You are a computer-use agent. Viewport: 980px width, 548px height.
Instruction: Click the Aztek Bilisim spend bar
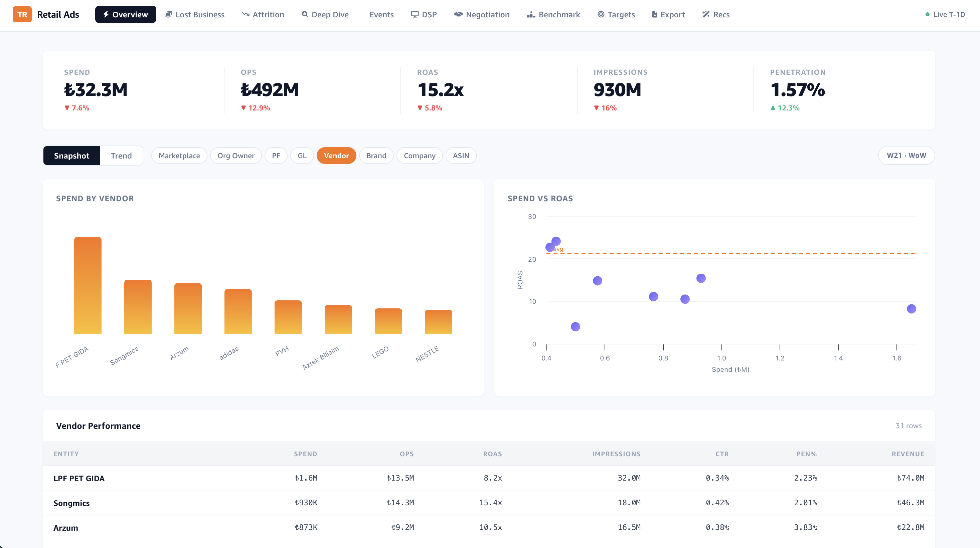(x=338, y=319)
